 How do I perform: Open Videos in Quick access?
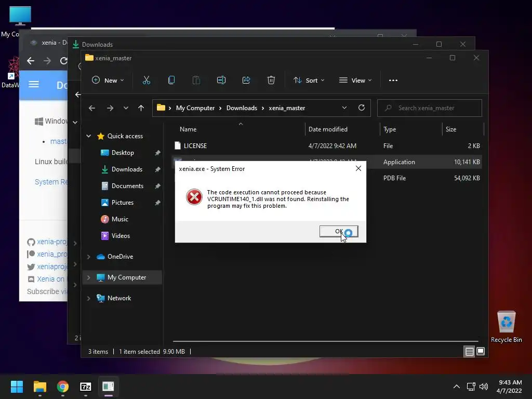(x=121, y=236)
